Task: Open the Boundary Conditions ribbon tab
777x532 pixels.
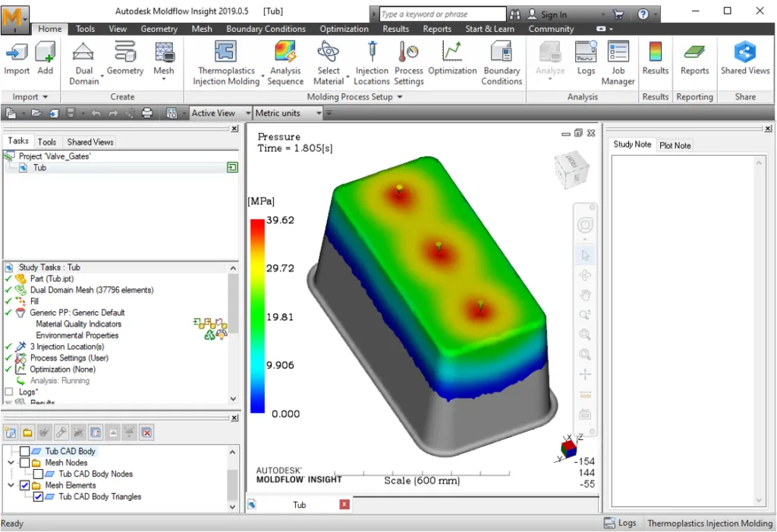Action: click(x=266, y=30)
